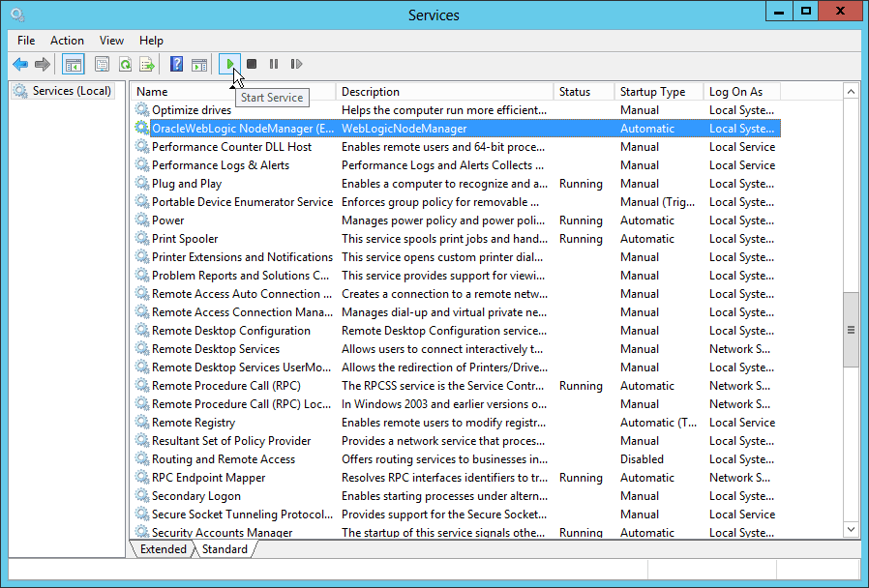
Task: Click the Stop Service square icon
Action: (x=252, y=64)
